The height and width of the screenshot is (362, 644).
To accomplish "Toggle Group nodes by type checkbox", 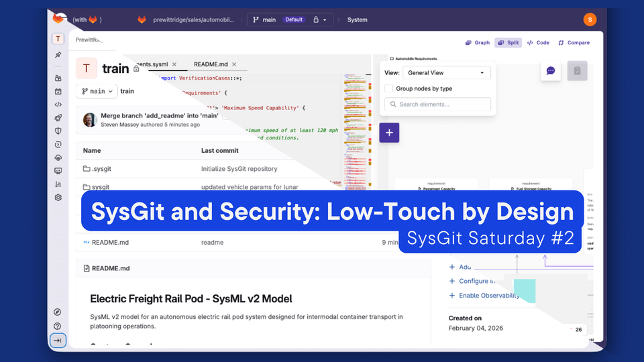I will pos(388,88).
